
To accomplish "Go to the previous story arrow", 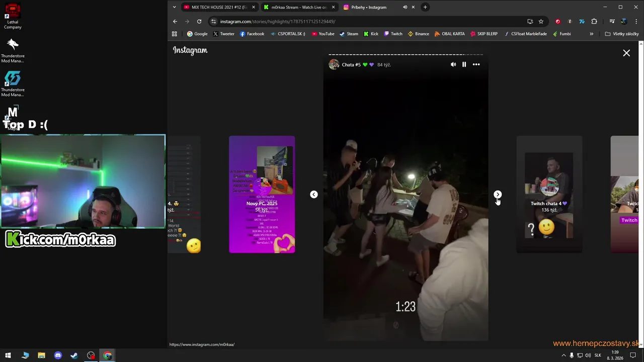I will [x=314, y=194].
